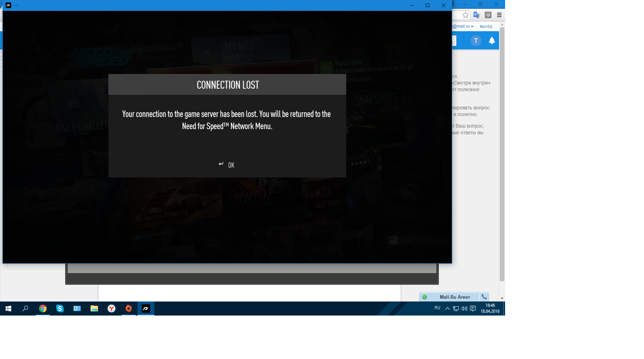Show hidden system tray icons
The height and width of the screenshot is (359, 644).
(448, 309)
